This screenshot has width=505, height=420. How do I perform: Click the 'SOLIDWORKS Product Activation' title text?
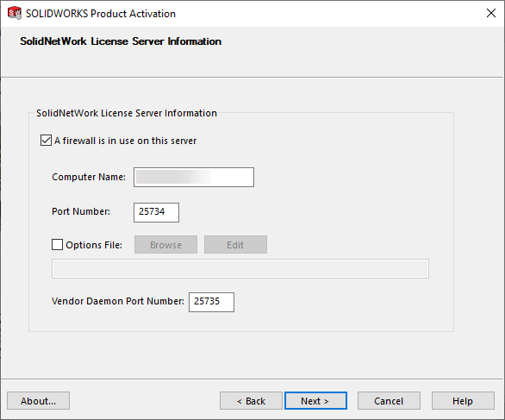click(101, 14)
